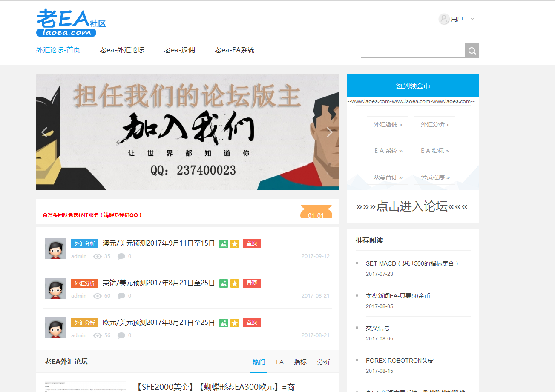Open the 老ea-EA系统 navigation item
Image resolution: width=555 pixels, height=392 pixels.
click(x=234, y=50)
